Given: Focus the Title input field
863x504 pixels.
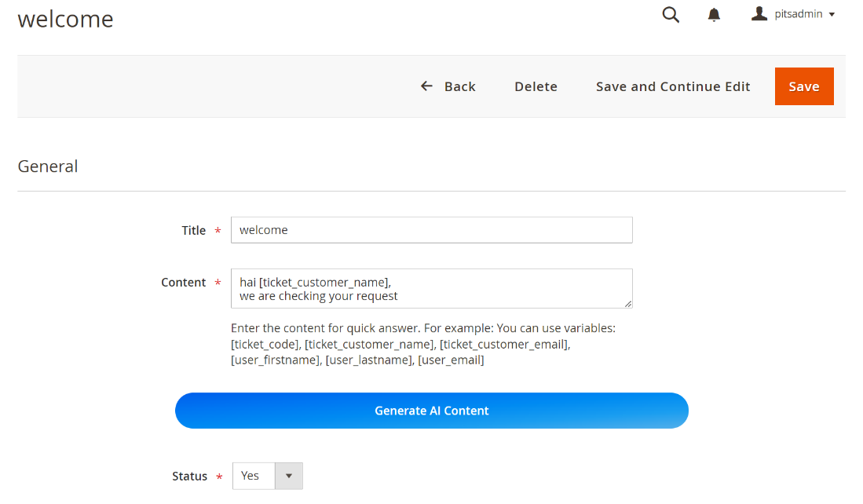Looking at the screenshot, I should (x=431, y=230).
